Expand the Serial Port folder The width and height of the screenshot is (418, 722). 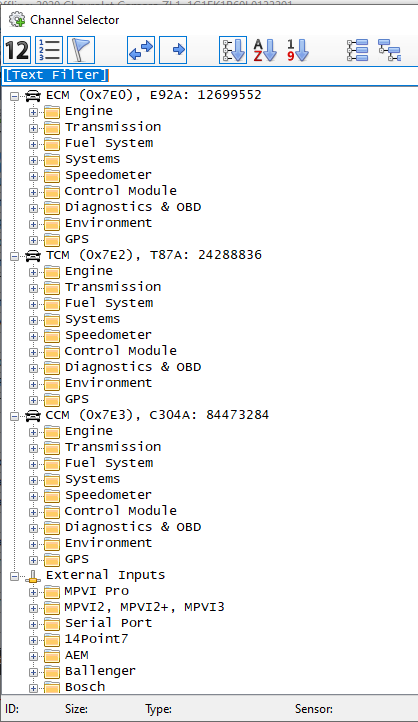pyautogui.click(x=33, y=624)
